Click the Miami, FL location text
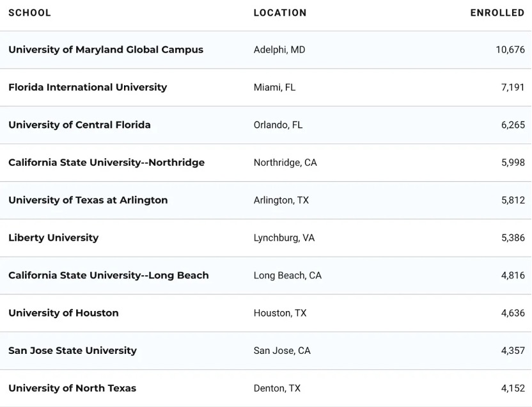The height and width of the screenshot is (407, 532). tap(274, 88)
